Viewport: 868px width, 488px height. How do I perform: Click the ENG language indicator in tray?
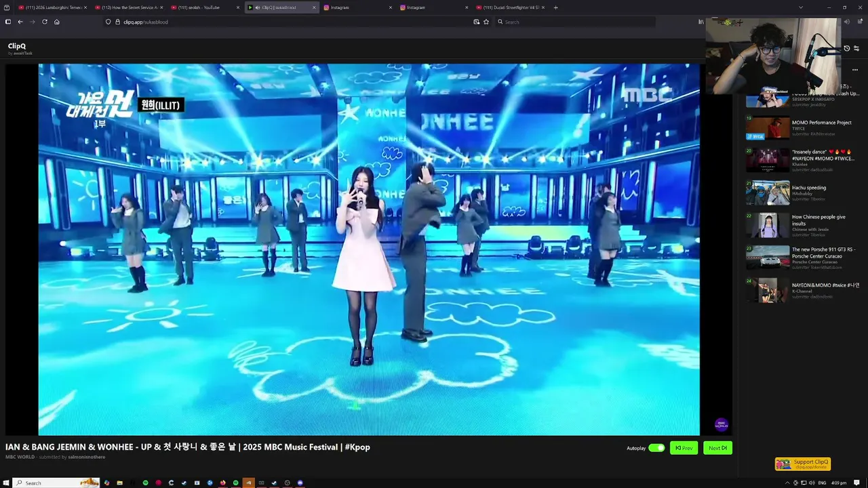822,483
